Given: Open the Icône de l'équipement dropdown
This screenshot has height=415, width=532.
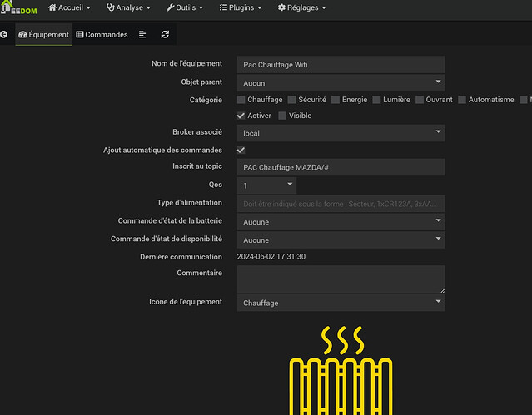Looking at the screenshot, I should click(x=341, y=303).
